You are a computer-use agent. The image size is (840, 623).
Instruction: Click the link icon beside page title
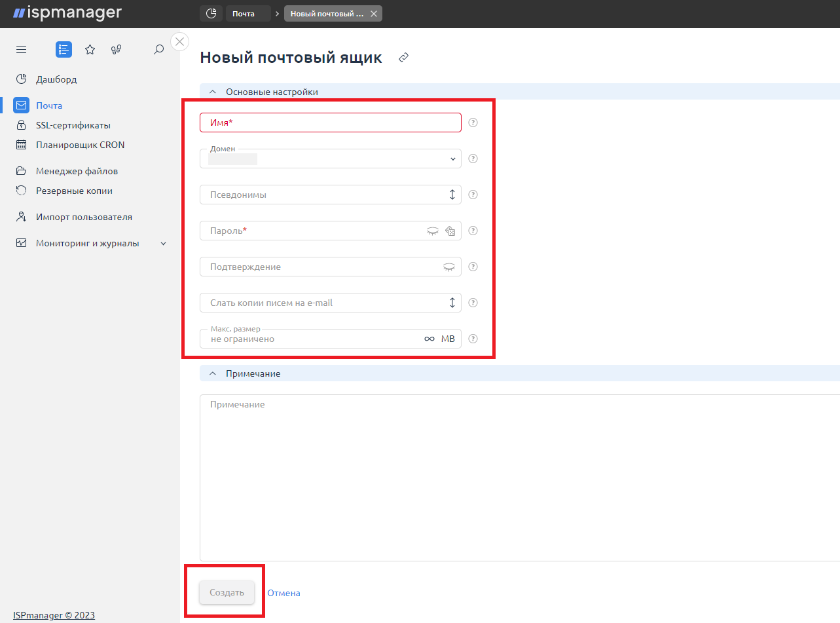click(404, 58)
